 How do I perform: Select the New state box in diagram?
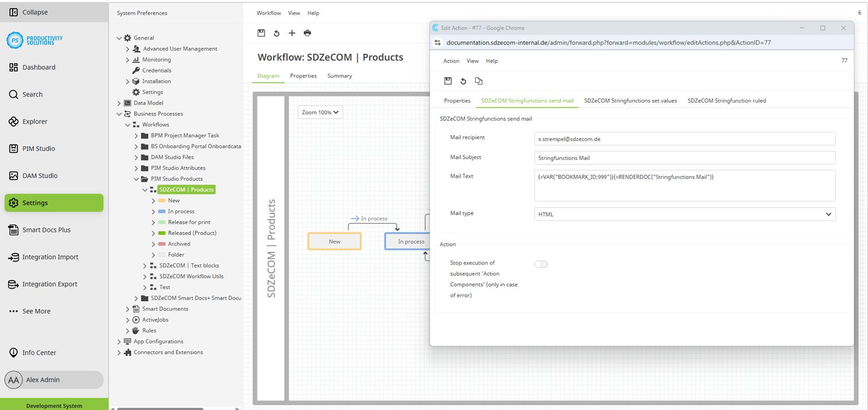point(335,241)
